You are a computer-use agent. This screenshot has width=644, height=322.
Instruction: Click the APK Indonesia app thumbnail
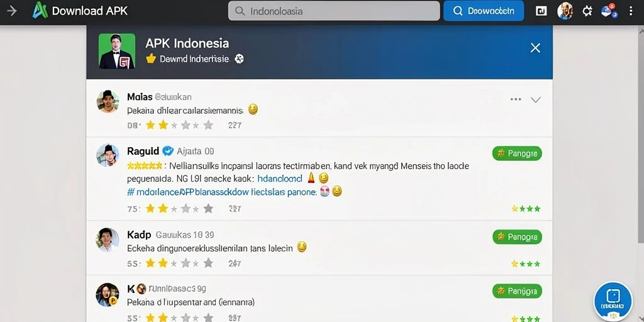(x=117, y=51)
